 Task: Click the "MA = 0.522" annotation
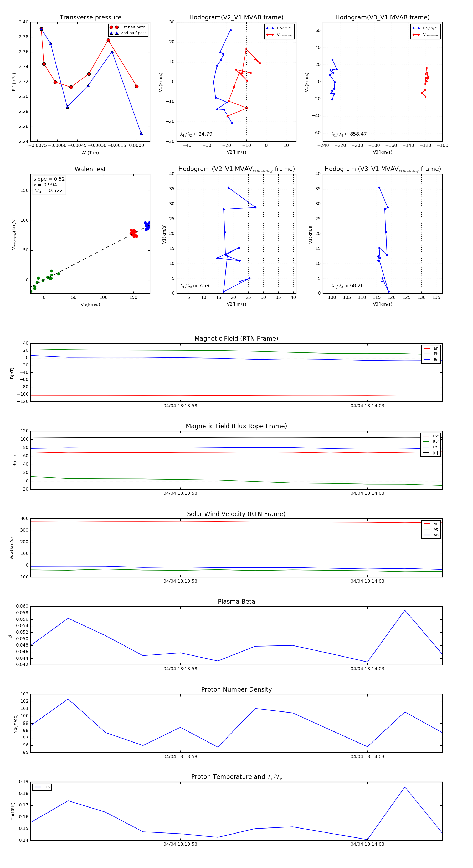pos(48,191)
